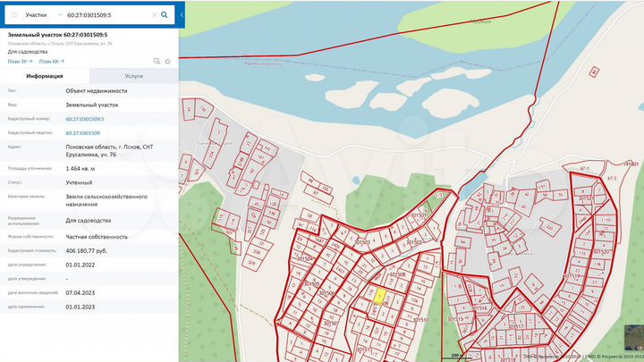This screenshot has height=362, width=644.
Task: Click the magnifier search button
Action: click(x=165, y=15)
